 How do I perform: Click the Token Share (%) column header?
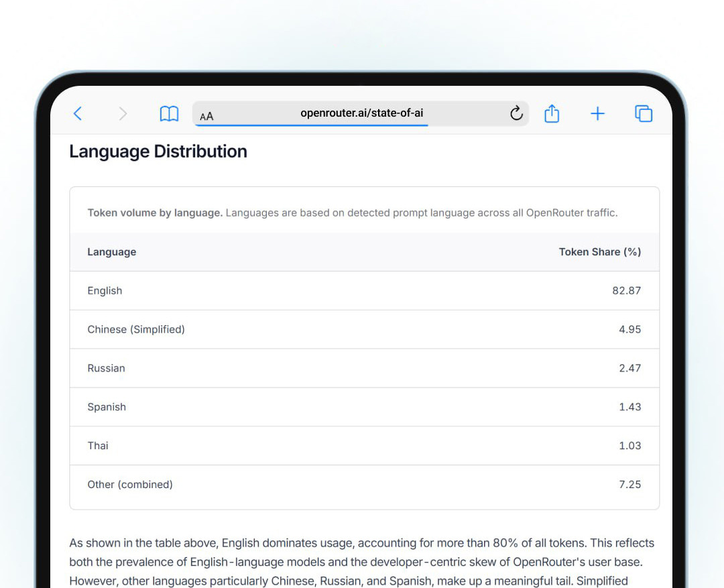coord(599,252)
